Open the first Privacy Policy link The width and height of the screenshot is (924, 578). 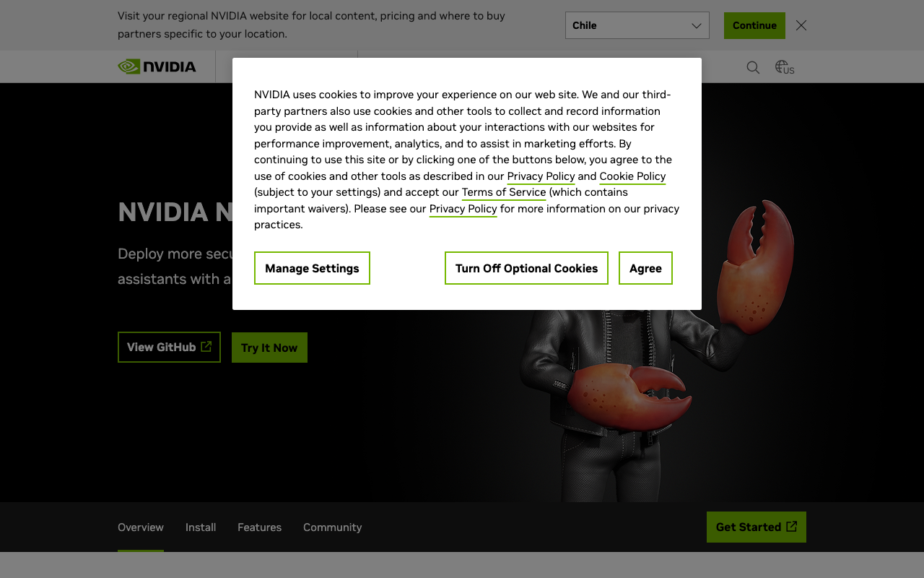[541, 176]
